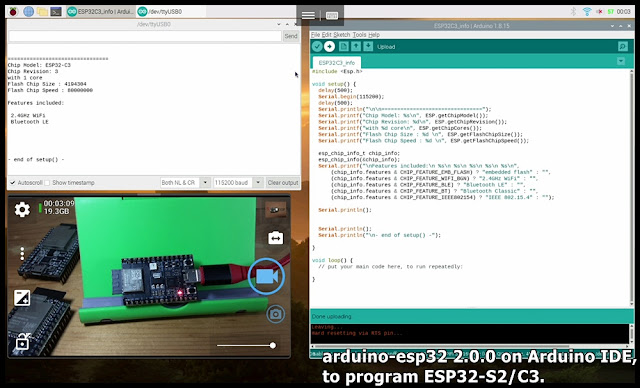Click the 'Flash Chip Speed : 80000000' line
The height and width of the screenshot is (388, 640).
tap(50, 90)
